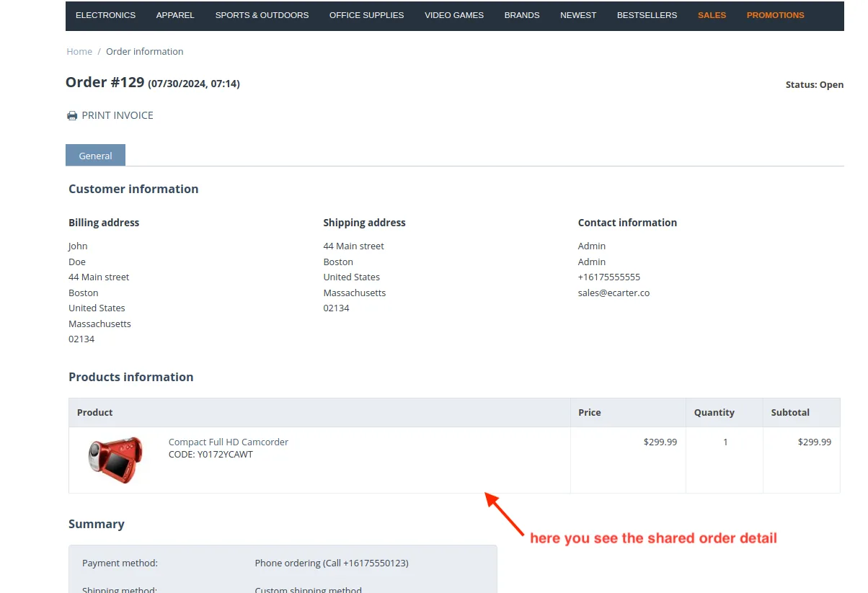Open the Compact Full HD Camcorder product link
This screenshot has height=593, width=868.
click(x=229, y=442)
